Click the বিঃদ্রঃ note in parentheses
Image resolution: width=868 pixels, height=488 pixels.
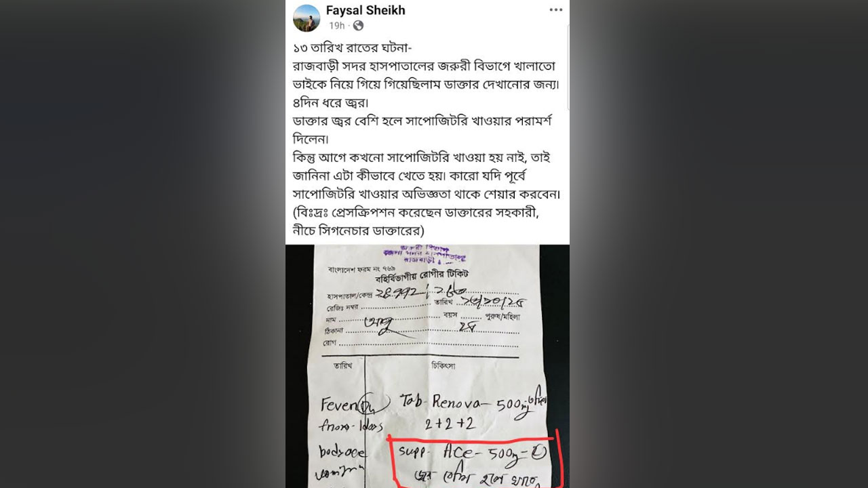[x=420, y=222]
